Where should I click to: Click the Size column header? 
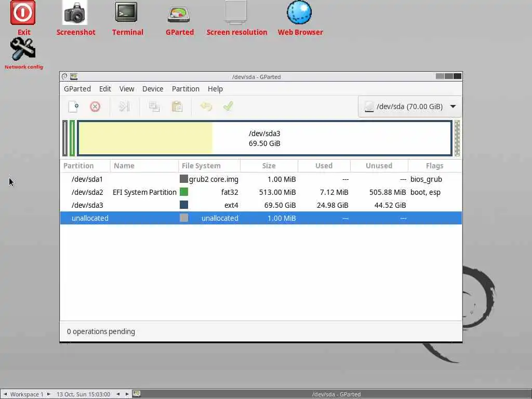point(269,166)
